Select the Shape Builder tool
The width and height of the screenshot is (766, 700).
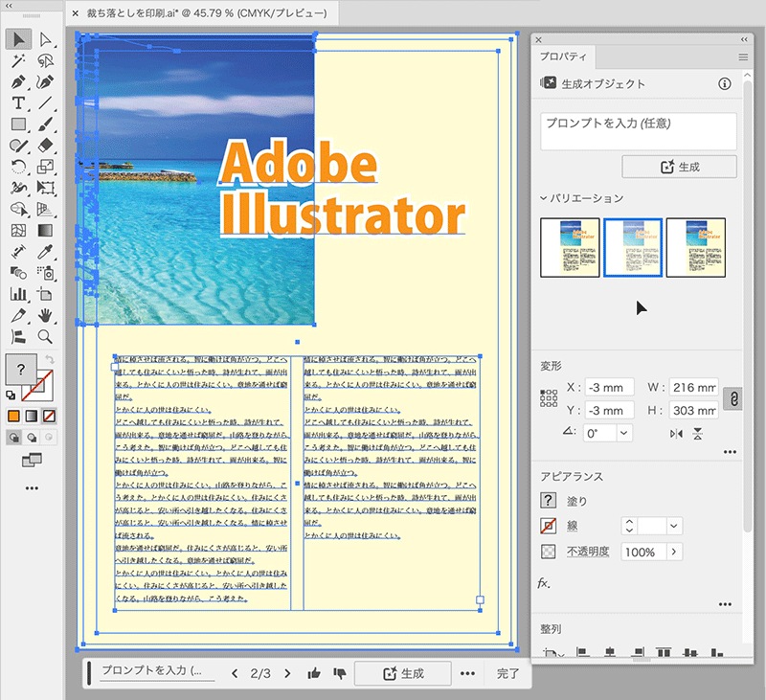(x=18, y=209)
